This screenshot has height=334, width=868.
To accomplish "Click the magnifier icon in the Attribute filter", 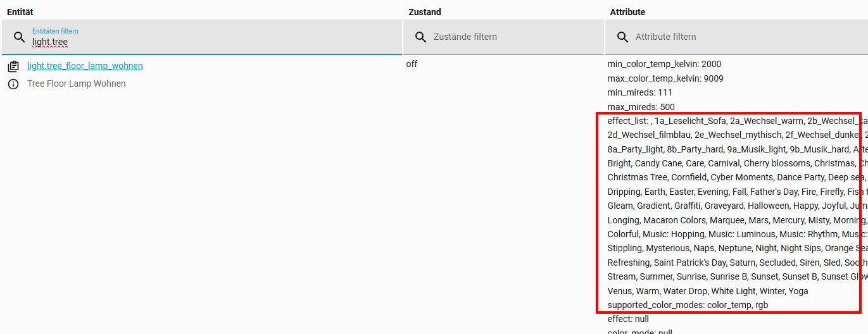I will (x=623, y=37).
